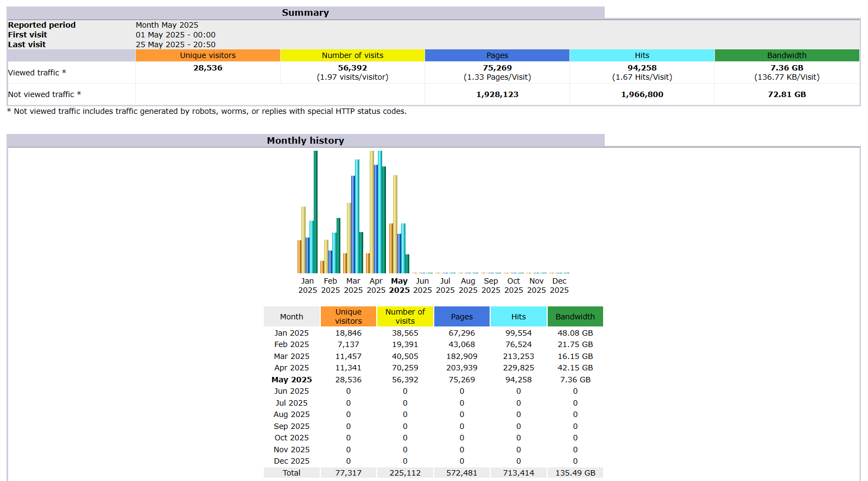Select orange Unique visitors header in Summary
This screenshot has width=868, height=481.
click(x=207, y=55)
